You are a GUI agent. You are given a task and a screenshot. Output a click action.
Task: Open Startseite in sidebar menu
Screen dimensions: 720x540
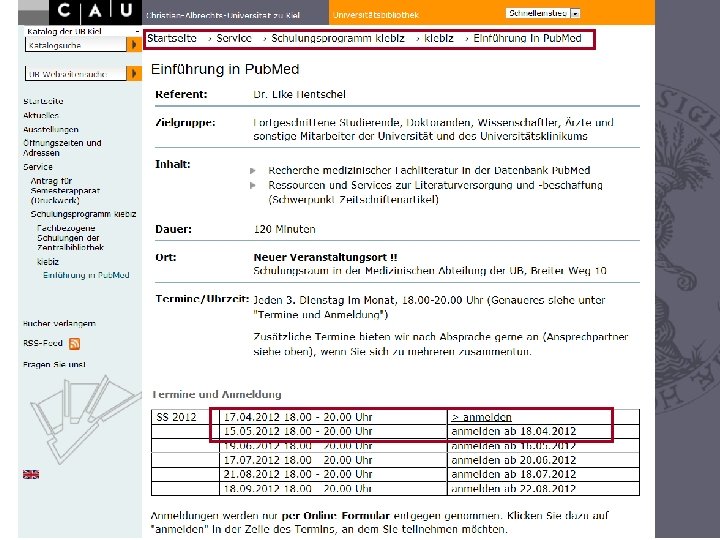[43, 101]
